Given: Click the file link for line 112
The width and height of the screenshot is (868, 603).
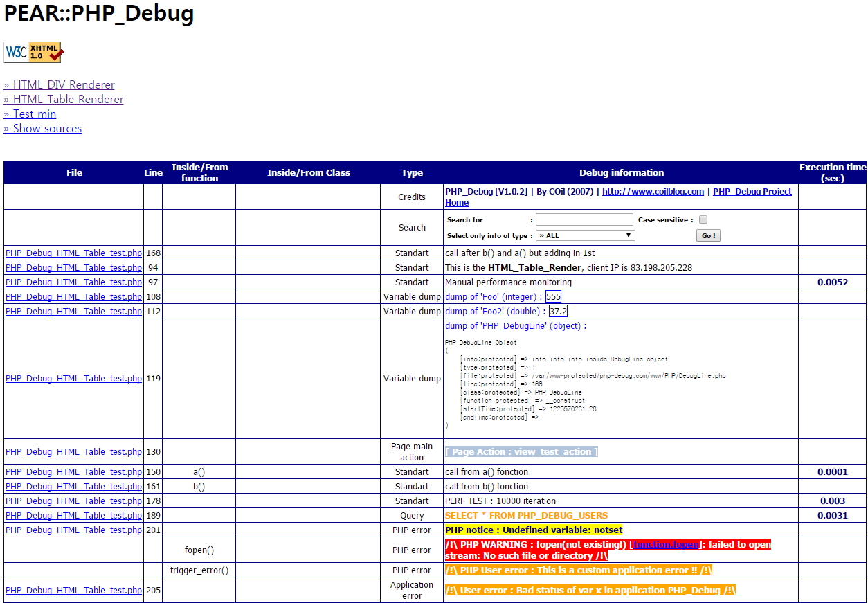Looking at the screenshot, I should 73,312.
